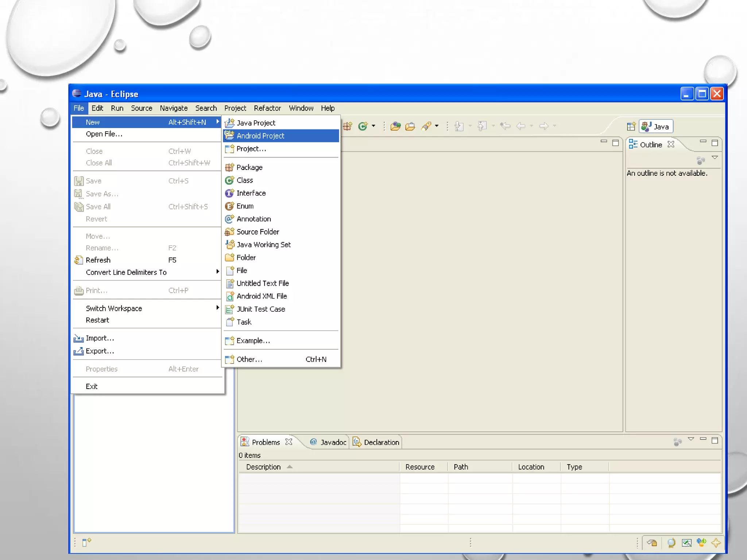Choose JUnit Test Case entry

click(281, 309)
